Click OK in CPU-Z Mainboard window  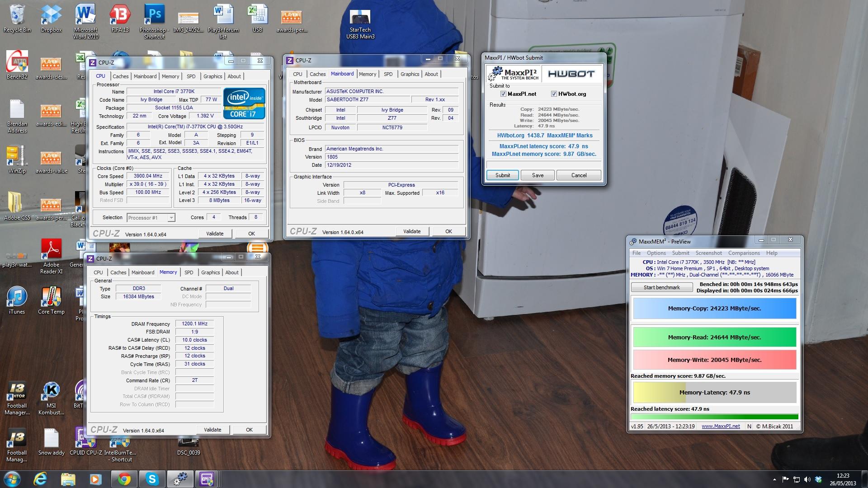coord(448,231)
